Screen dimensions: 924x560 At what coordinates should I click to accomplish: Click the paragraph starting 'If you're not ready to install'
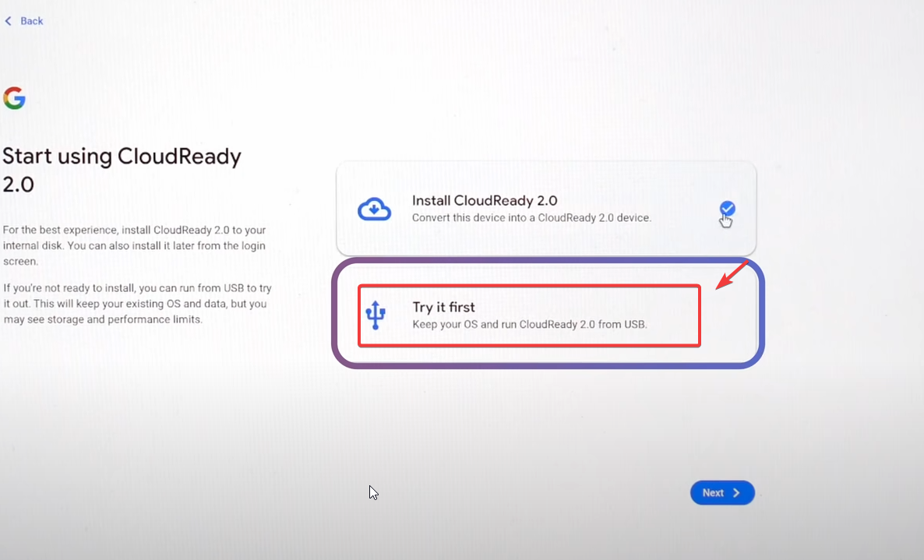pyautogui.click(x=137, y=304)
